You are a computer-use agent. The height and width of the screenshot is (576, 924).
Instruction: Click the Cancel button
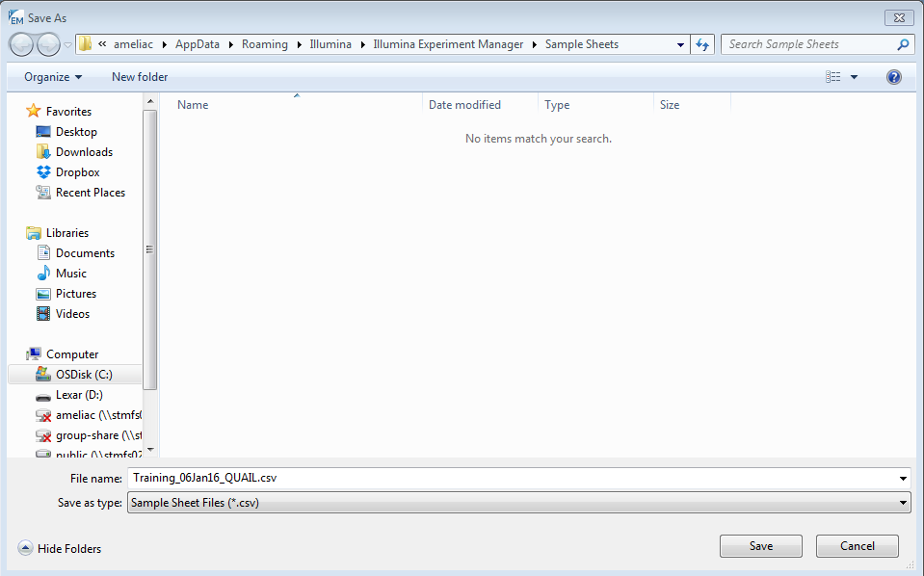(x=858, y=546)
